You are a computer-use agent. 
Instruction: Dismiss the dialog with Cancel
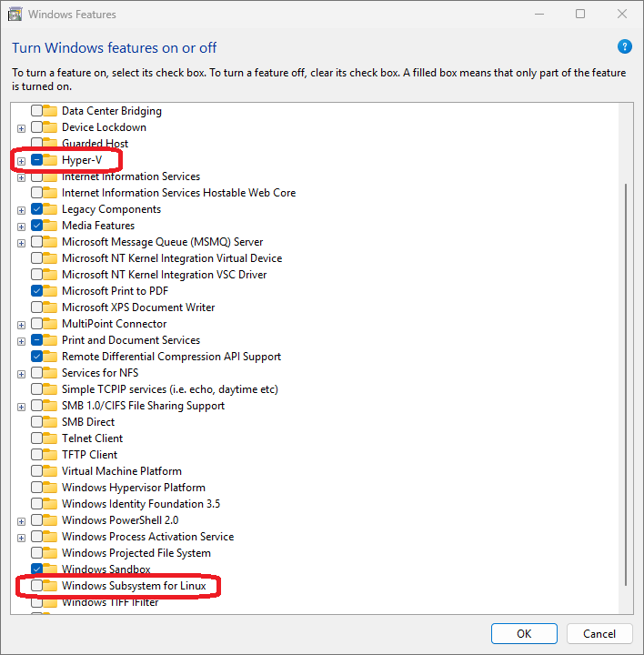click(x=599, y=634)
